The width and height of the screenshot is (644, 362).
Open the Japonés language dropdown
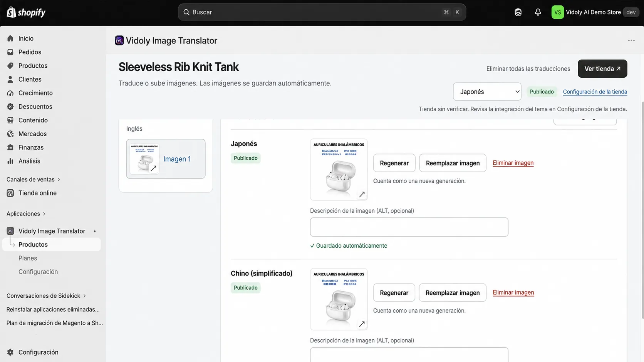pyautogui.click(x=487, y=92)
